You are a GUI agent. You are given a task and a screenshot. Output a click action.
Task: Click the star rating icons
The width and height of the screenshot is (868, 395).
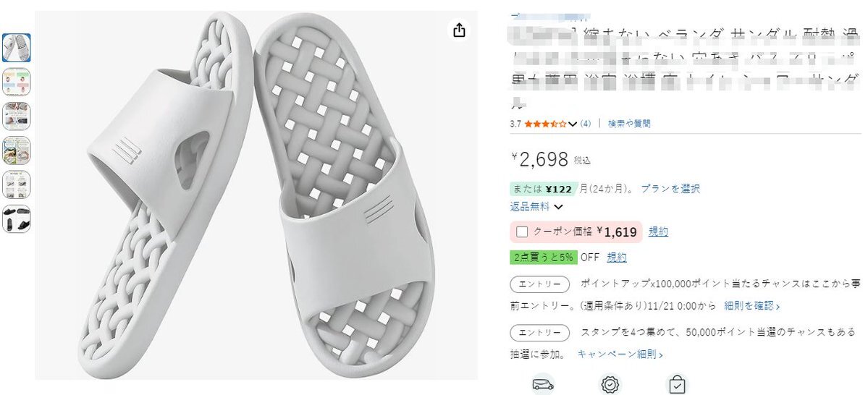[x=545, y=124]
